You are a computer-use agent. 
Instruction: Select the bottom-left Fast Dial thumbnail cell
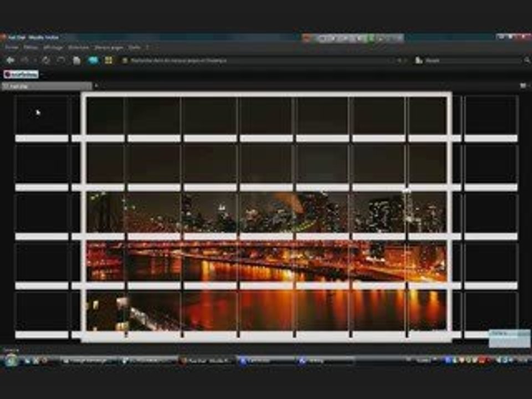pos(42,315)
